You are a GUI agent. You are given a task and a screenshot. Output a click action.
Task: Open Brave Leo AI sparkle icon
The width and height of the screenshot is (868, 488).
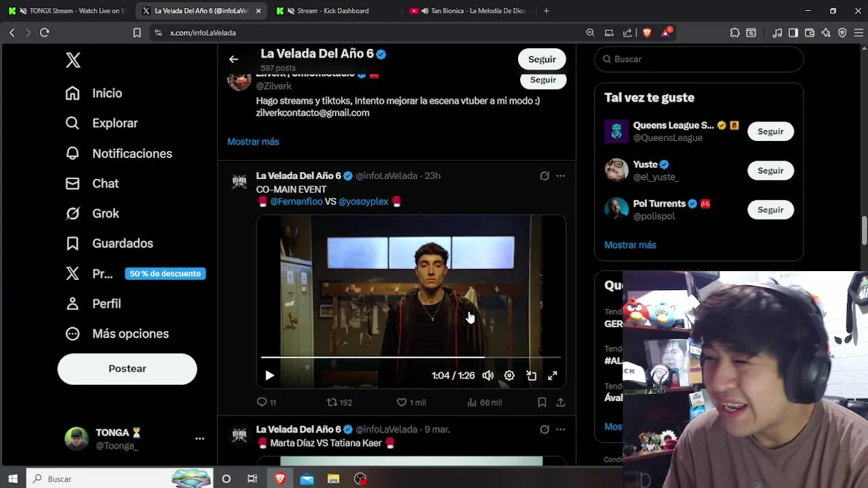(x=825, y=33)
